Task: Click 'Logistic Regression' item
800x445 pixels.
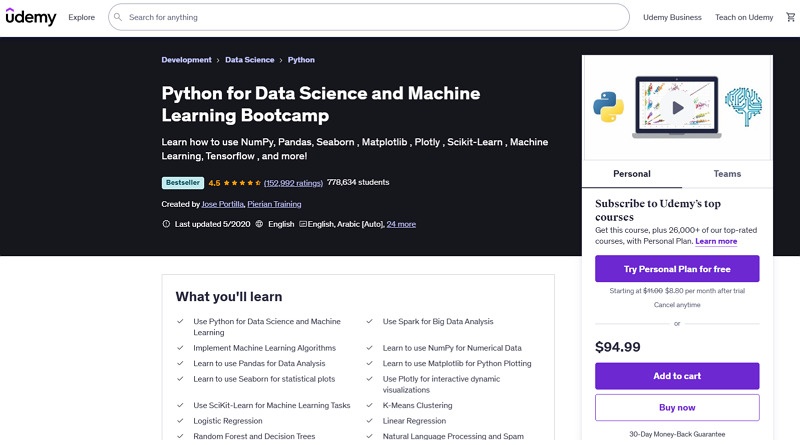Action: 228,421
